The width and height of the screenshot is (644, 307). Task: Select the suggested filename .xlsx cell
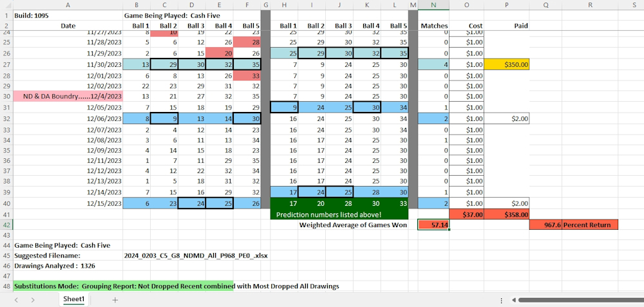coord(196,256)
